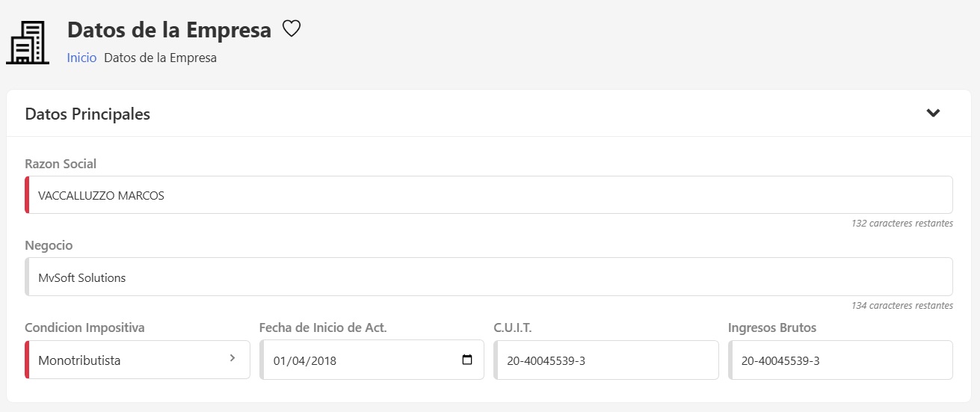Click the Datos de la Empresa breadcrumb text
The image size is (980, 412).
(160, 58)
